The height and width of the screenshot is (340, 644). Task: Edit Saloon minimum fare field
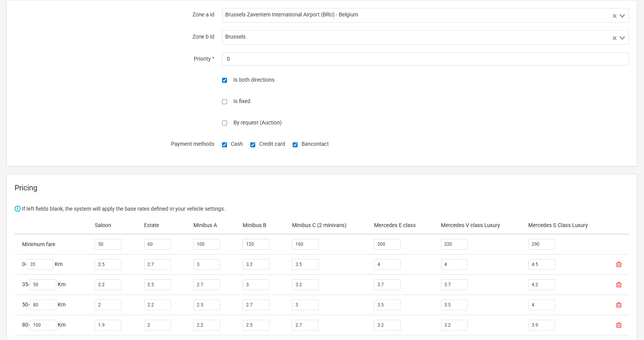pyautogui.click(x=108, y=244)
